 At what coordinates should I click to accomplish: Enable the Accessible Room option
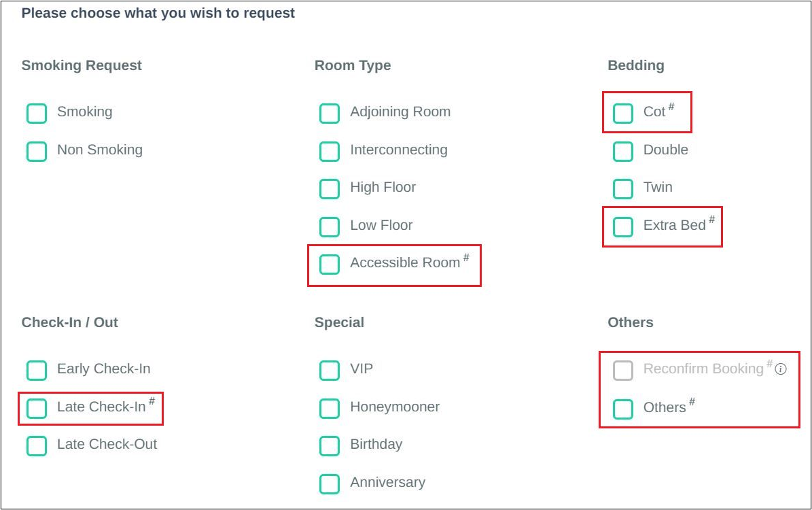330,265
